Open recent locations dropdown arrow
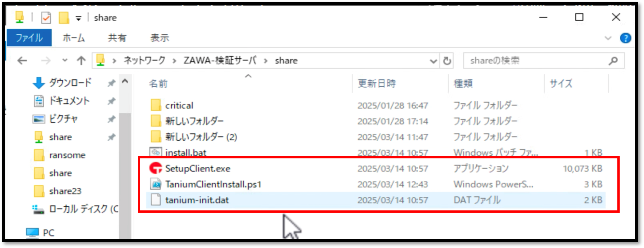This screenshot has height=248, width=644. (65, 60)
